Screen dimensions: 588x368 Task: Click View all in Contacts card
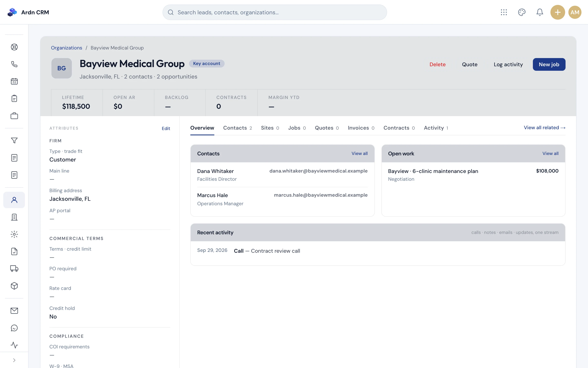click(359, 154)
